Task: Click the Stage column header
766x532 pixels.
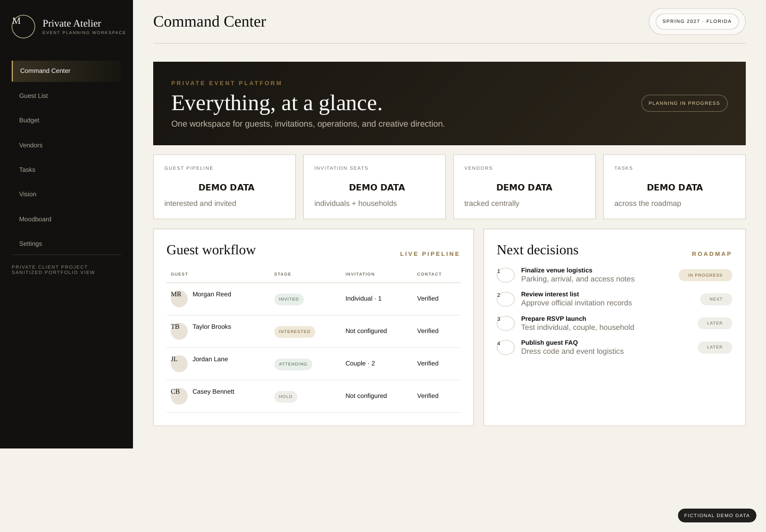Action: point(282,274)
